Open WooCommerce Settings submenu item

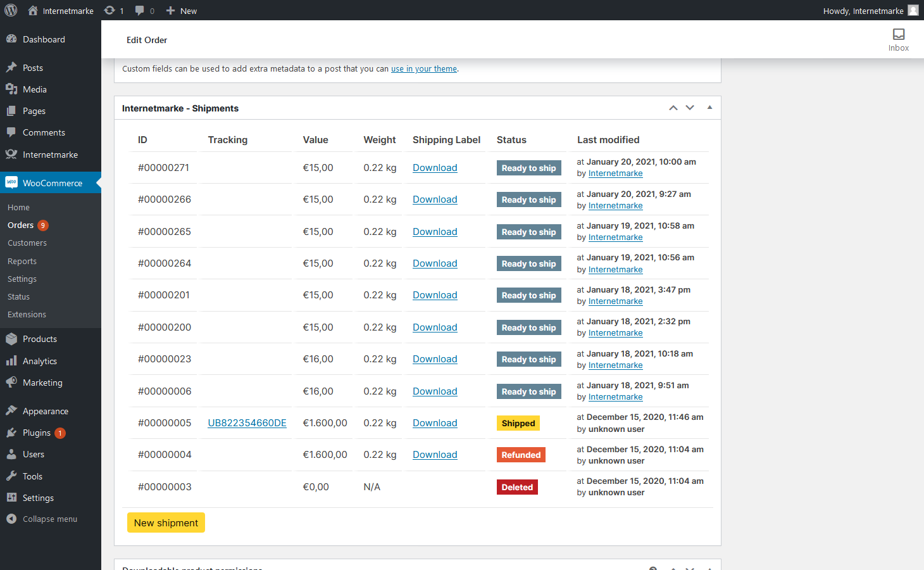click(x=22, y=279)
